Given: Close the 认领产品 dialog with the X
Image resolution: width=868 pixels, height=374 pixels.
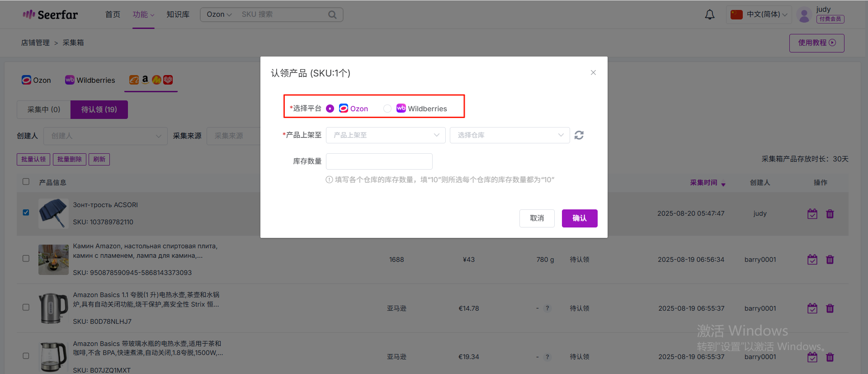Looking at the screenshot, I should tap(593, 72).
